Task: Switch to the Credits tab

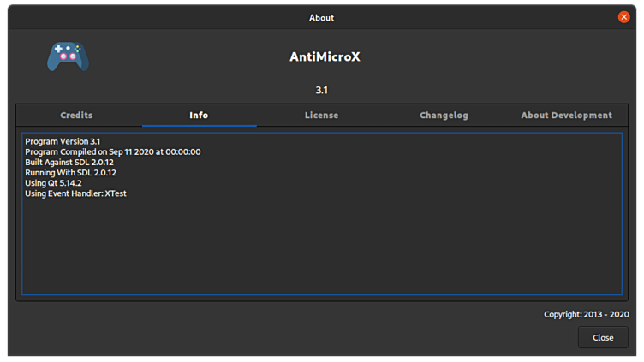Action: point(76,116)
